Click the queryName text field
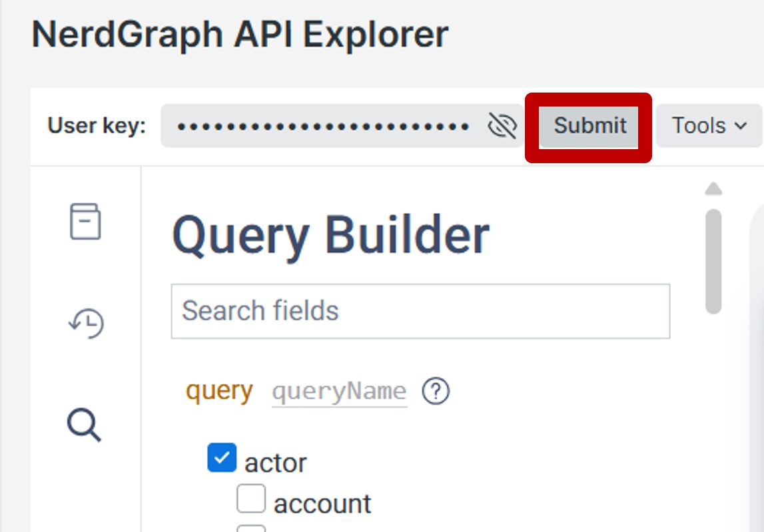764x532 pixels. (339, 391)
